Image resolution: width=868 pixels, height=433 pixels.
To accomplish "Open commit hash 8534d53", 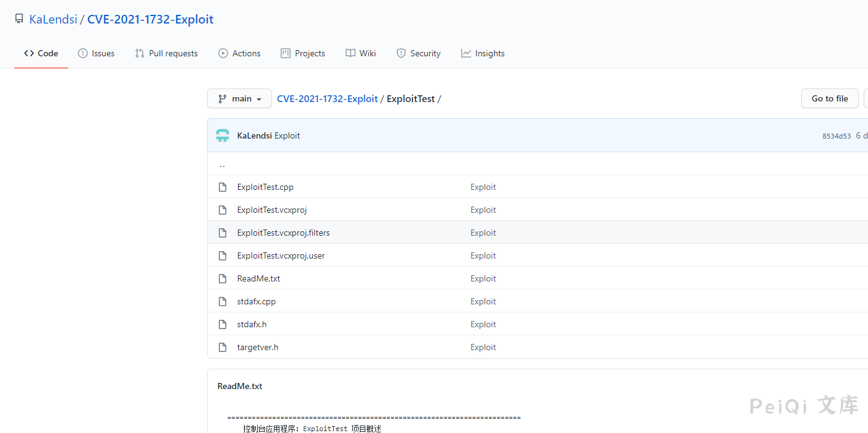I will point(836,136).
